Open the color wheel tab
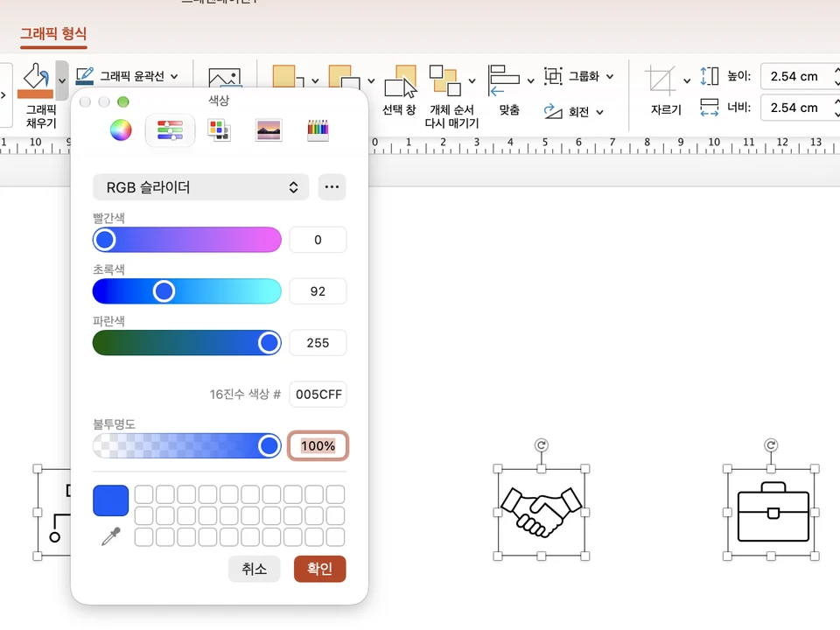 (121, 130)
